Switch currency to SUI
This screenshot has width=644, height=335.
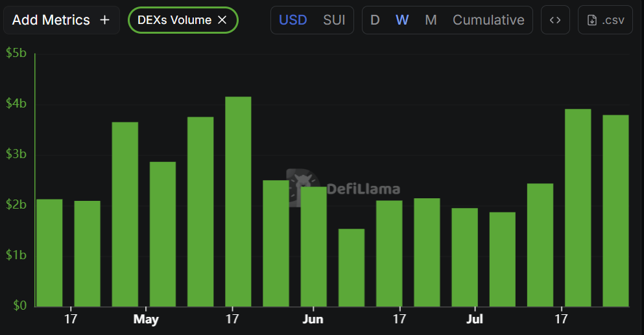coord(334,19)
